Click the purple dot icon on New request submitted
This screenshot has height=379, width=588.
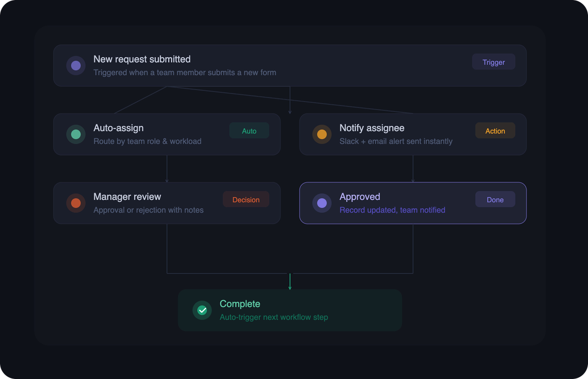76,65
